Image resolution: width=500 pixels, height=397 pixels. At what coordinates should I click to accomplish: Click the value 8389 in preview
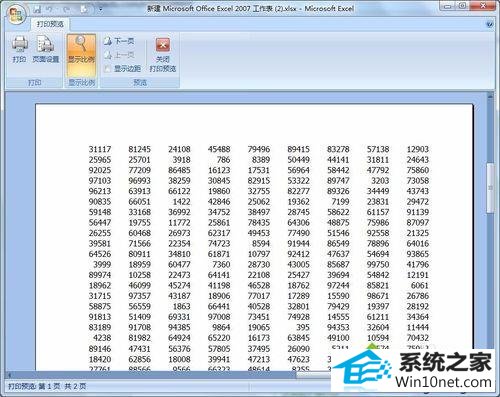tap(261, 160)
